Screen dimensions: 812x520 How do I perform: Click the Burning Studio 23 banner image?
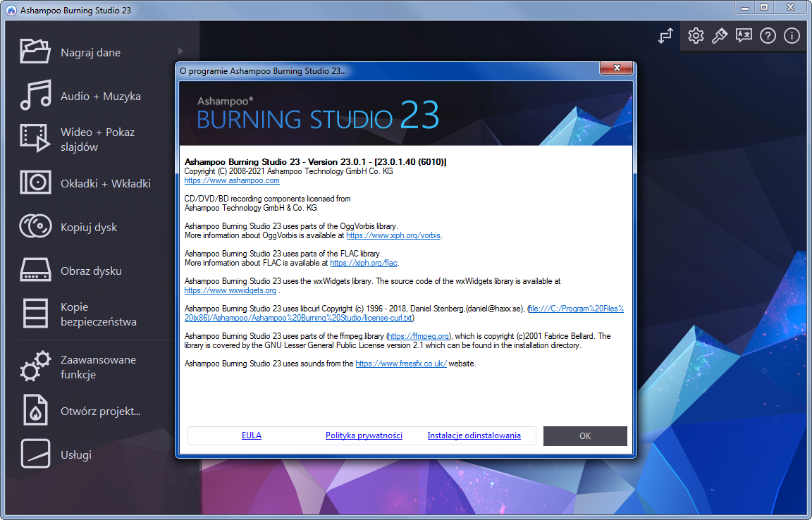(x=406, y=113)
